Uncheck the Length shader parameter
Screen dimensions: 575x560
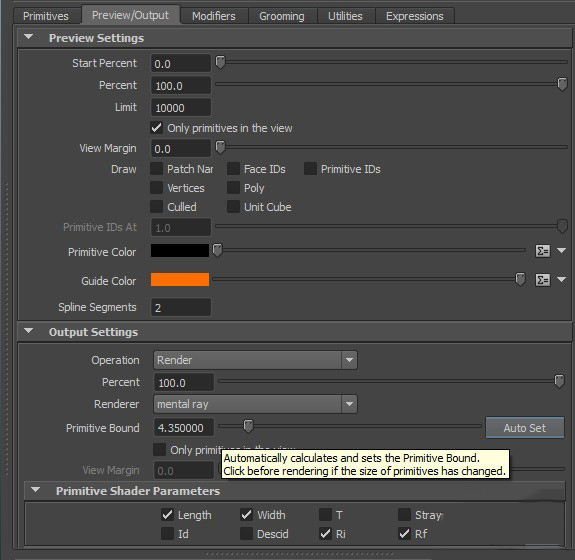point(167,515)
